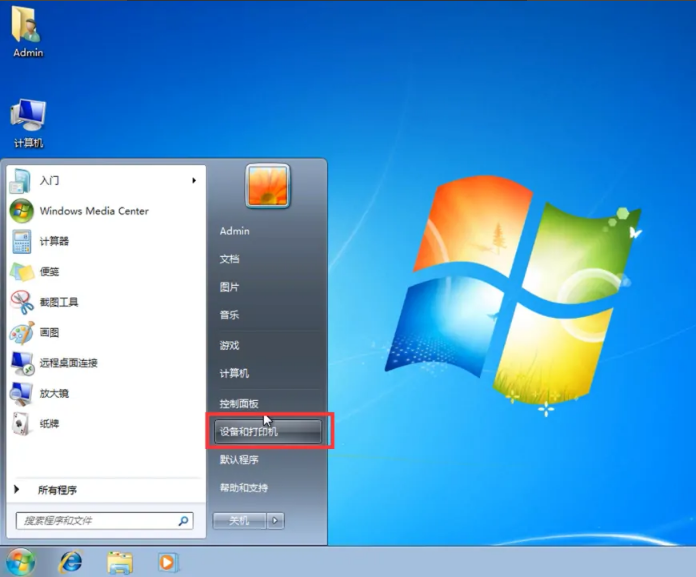
Task: Click the 远程桌面连接 text label
Action: (x=68, y=363)
